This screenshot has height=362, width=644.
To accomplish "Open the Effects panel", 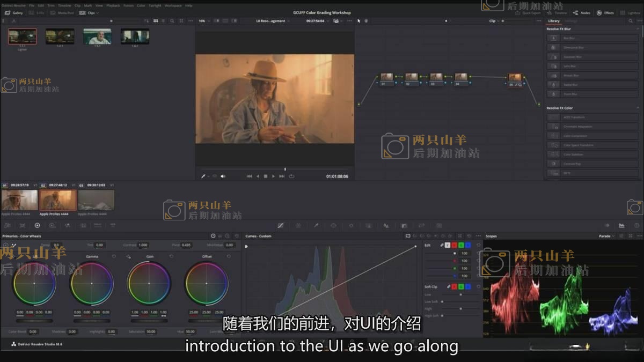I will 606,12.
